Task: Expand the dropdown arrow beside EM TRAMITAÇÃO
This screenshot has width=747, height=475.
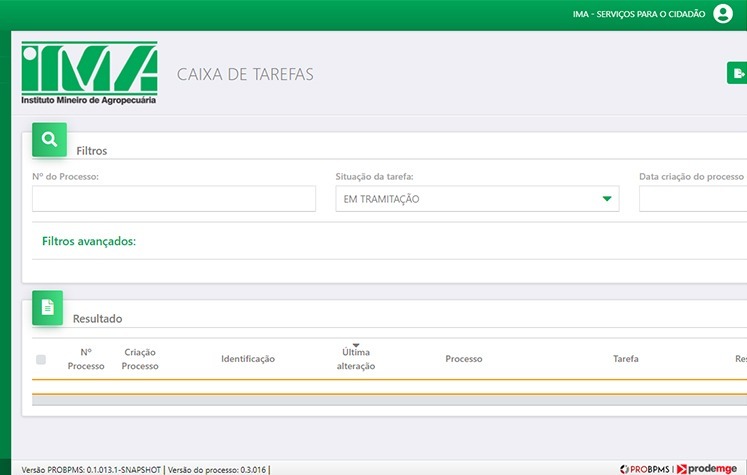Action: [x=606, y=199]
